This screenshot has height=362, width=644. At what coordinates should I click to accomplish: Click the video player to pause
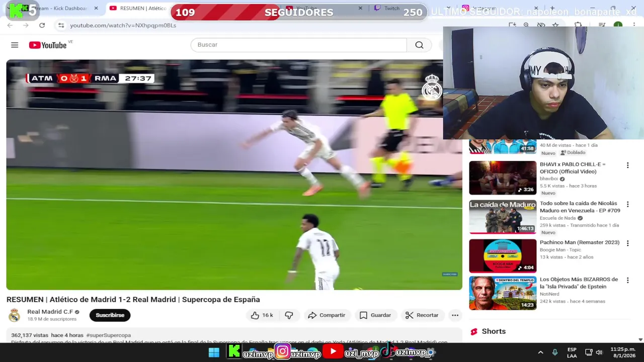click(x=234, y=174)
